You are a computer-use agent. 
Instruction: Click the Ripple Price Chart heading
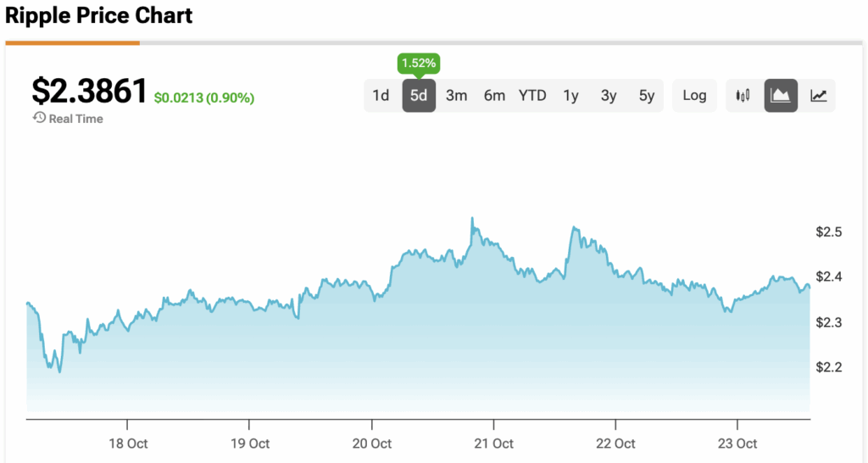(99, 15)
